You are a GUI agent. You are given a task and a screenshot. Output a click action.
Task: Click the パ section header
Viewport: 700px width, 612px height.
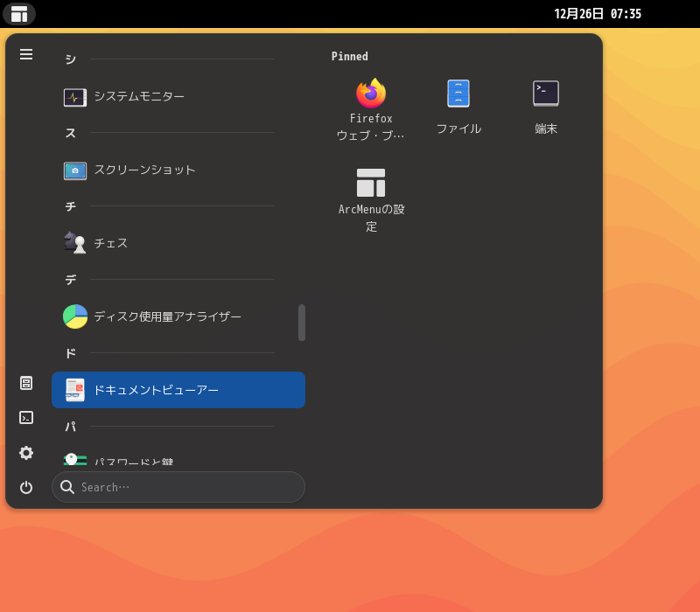pyautogui.click(x=71, y=427)
